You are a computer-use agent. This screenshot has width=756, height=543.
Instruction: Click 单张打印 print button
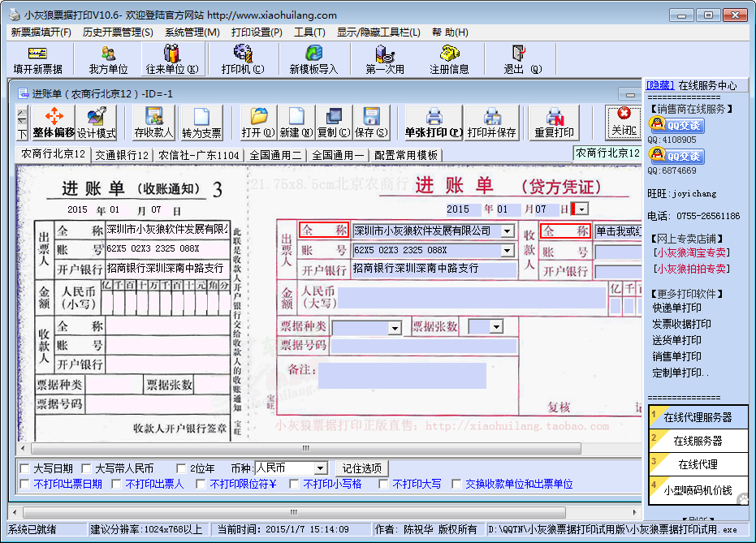(x=433, y=123)
